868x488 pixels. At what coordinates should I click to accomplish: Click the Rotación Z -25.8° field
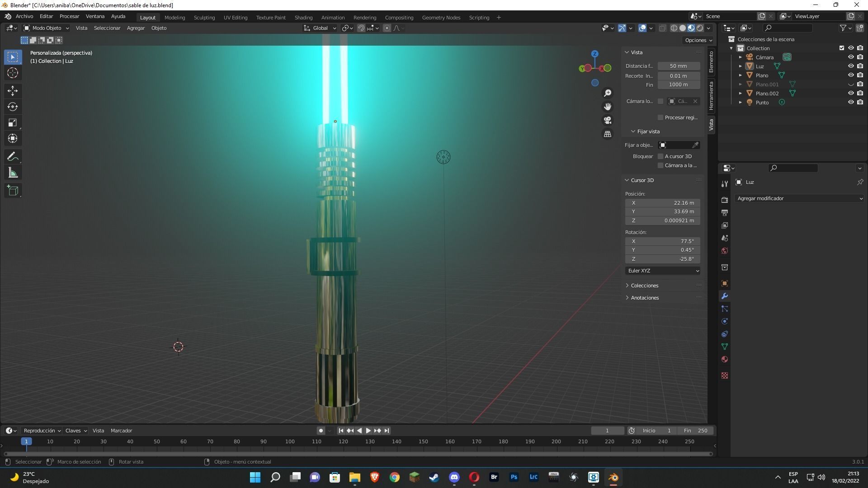click(x=663, y=259)
